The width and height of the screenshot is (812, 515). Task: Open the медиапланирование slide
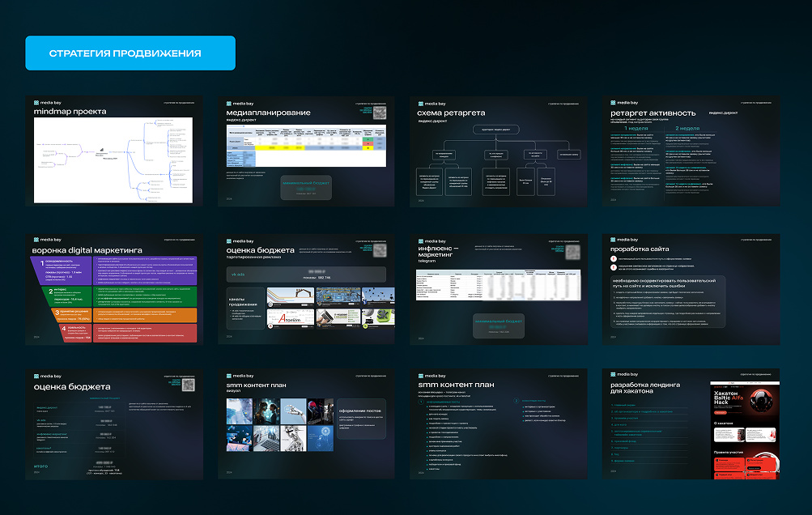306,151
